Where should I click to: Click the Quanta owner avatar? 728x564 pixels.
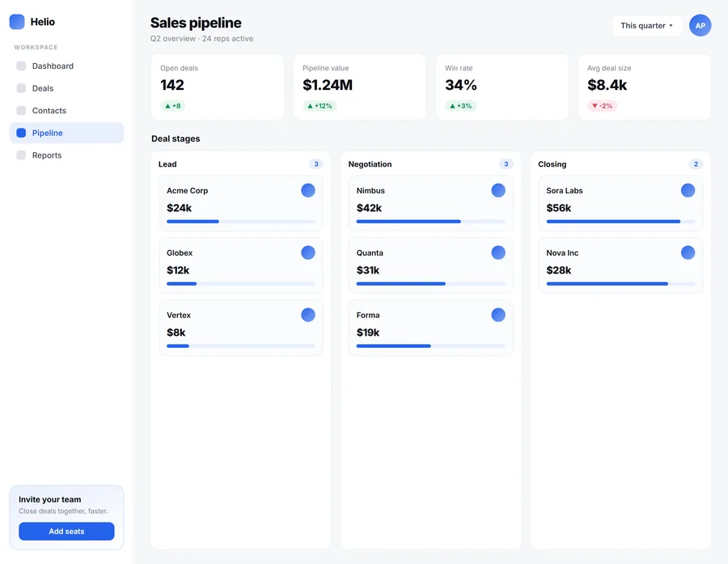[x=498, y=252]
